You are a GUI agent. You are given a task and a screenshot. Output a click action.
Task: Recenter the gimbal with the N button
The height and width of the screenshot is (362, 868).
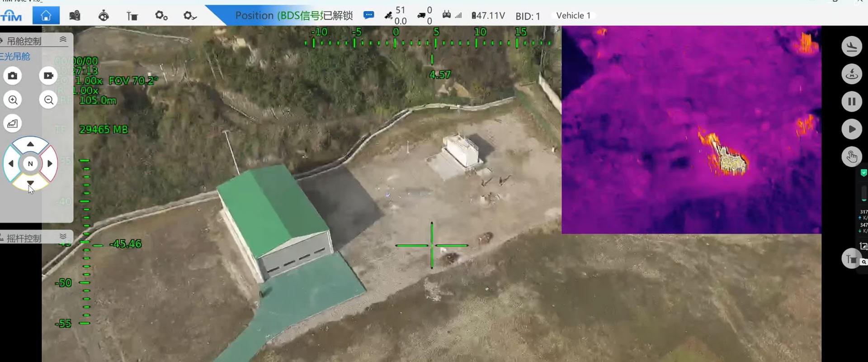(x=30, y=163)
